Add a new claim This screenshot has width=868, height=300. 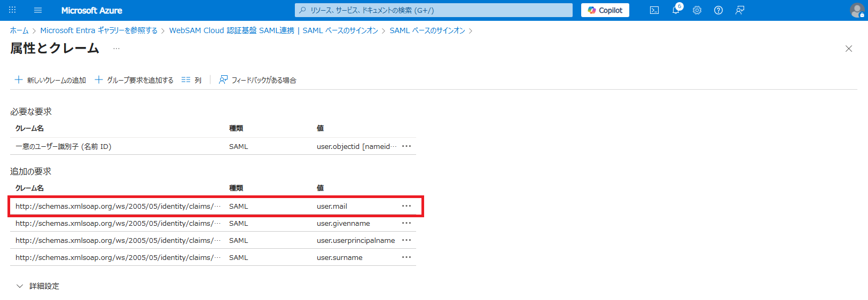click(x=50, y=80)
